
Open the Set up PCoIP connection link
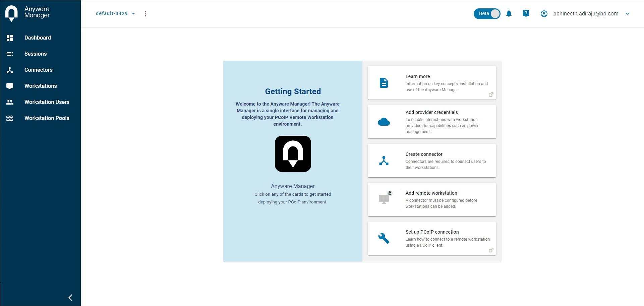(432, 232)
